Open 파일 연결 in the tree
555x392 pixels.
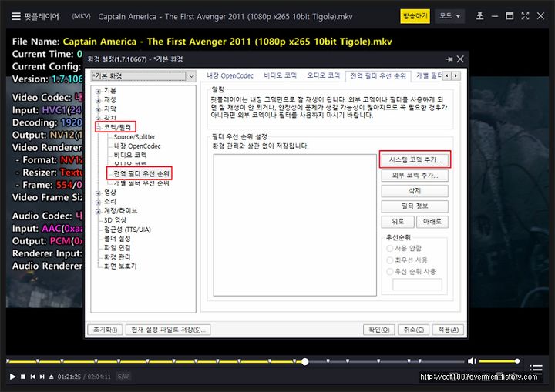[117, 248]
